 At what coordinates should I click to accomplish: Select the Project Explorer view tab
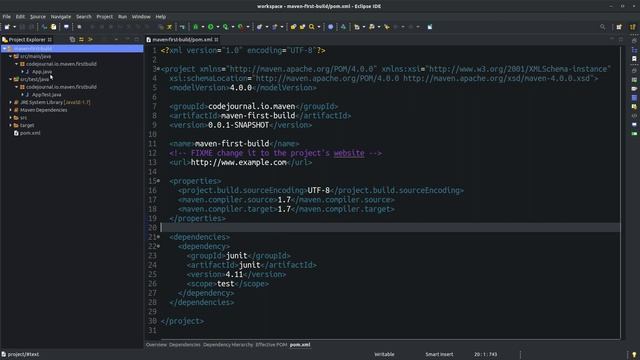pyautogui.click(x=27, y=40)
